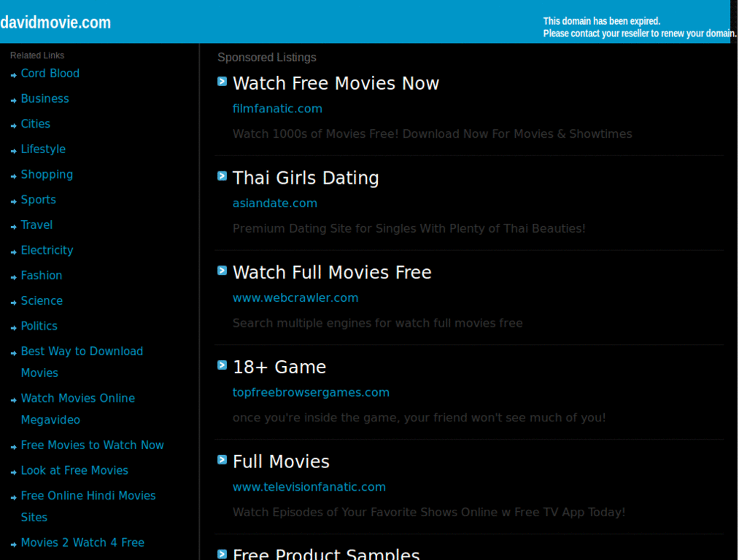Click the davidmovie.com site title
The image size is (747, 560).
(x=55, y=23)
